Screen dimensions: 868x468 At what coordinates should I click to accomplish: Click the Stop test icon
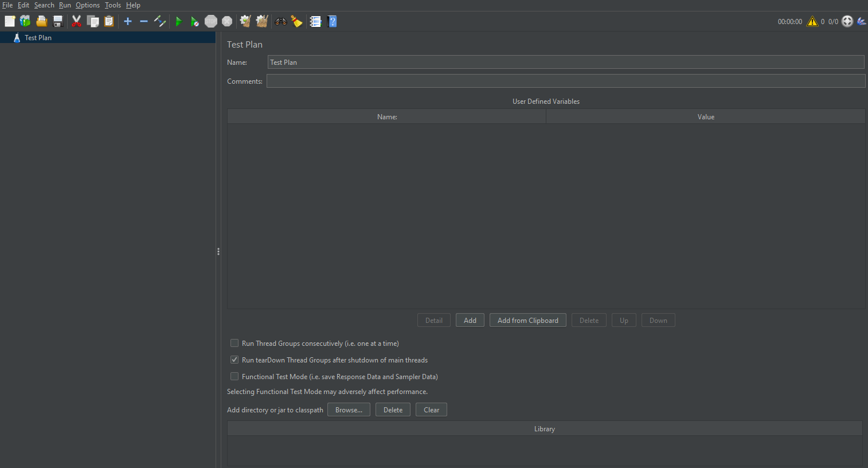click(211, 21)
